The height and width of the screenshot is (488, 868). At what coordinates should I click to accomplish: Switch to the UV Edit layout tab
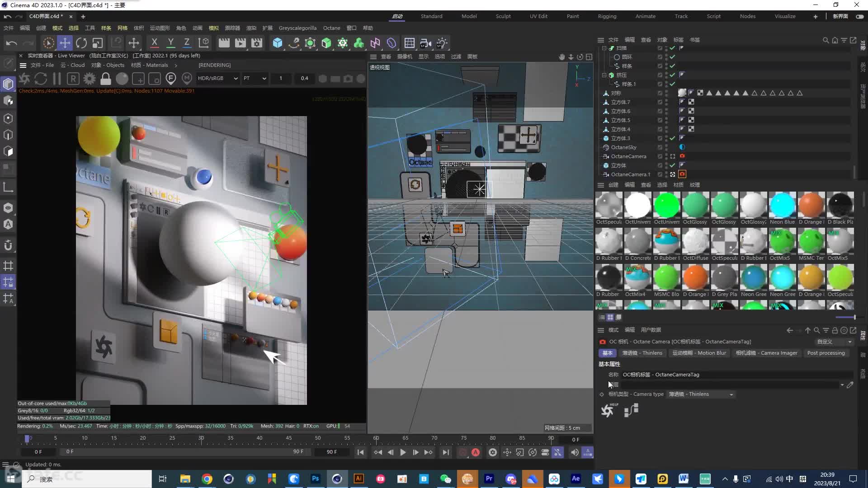point(538,16)
